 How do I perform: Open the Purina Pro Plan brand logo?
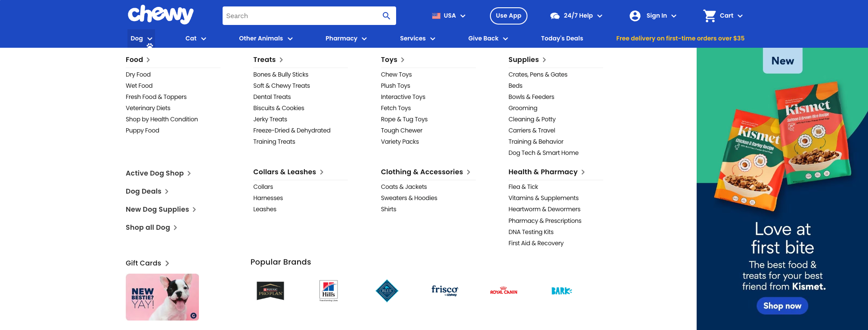point(270,291)
